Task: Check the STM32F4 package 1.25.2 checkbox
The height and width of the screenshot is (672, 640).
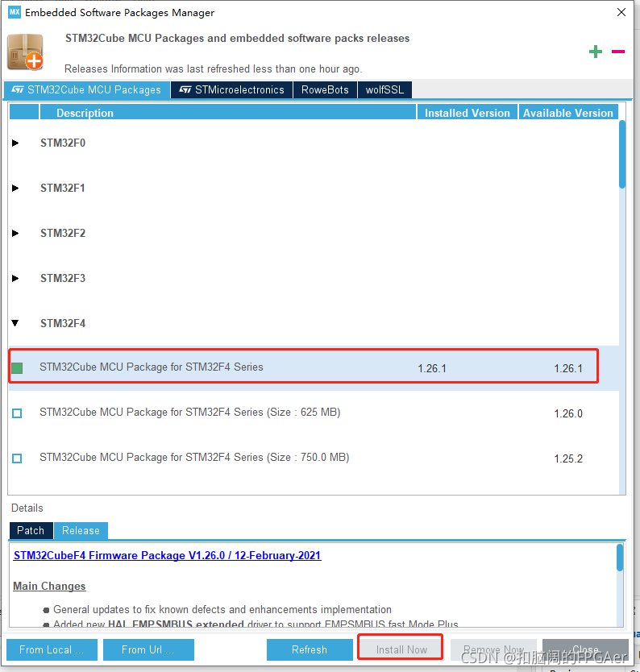Action: (x=17, y=458)
